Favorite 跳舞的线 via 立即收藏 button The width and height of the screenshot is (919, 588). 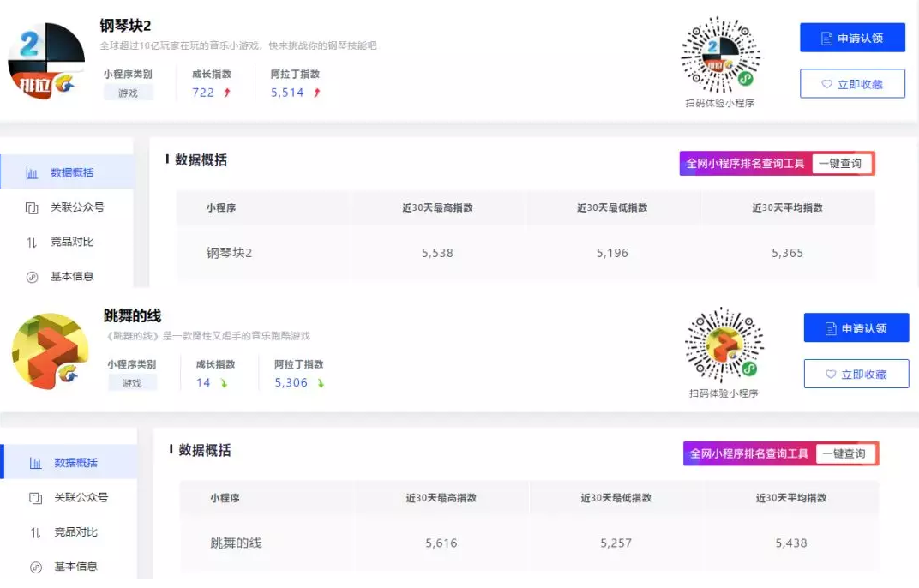857,374
